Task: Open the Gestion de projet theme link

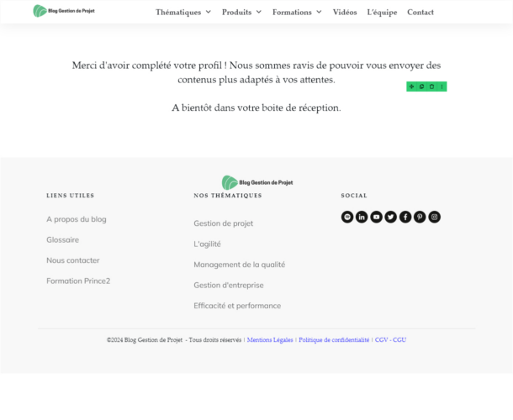Action: 223,223
